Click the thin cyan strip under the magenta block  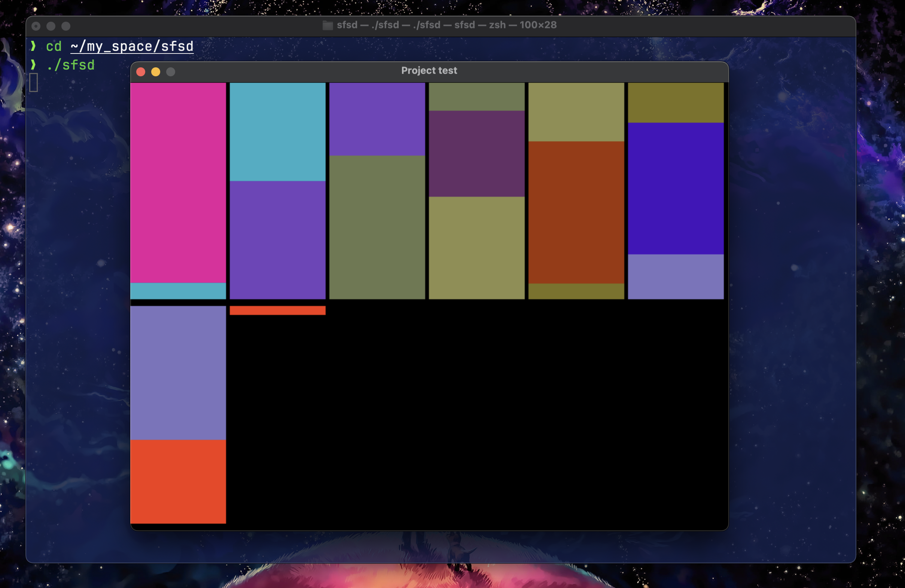coord(178,291)
